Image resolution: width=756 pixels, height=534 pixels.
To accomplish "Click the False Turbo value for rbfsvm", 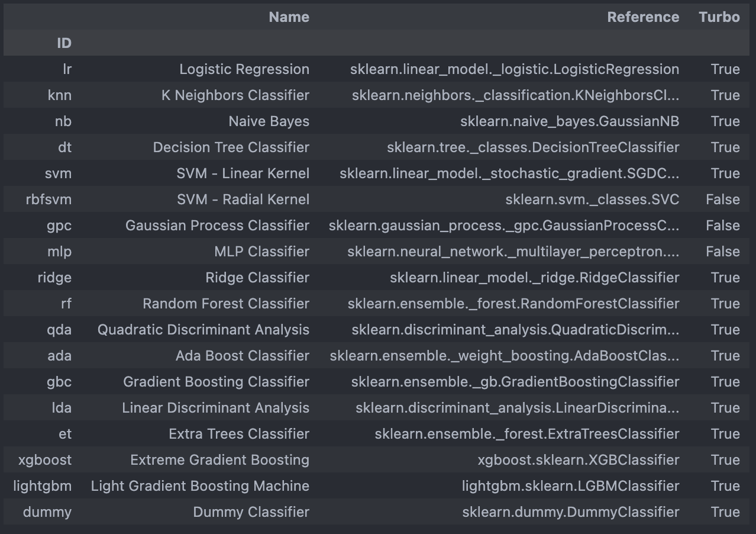I will tap(722, 200).
